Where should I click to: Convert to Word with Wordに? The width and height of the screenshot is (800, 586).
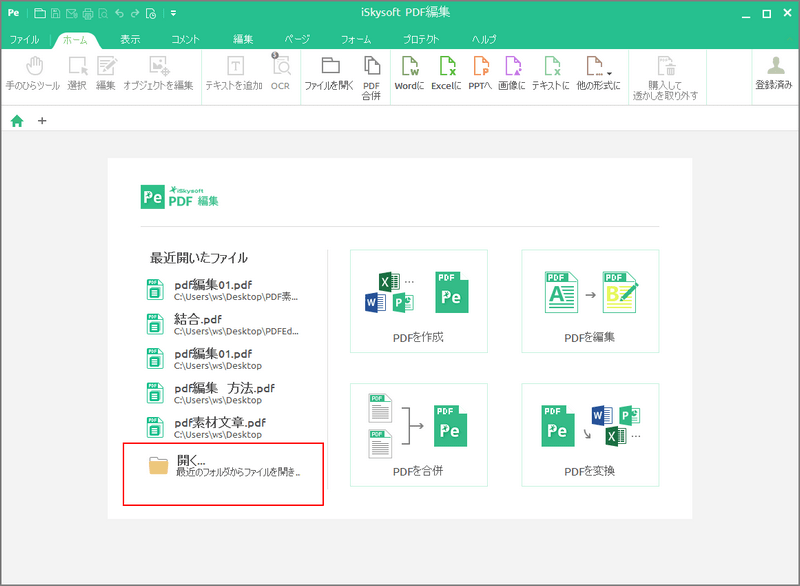tap(409, 74)
